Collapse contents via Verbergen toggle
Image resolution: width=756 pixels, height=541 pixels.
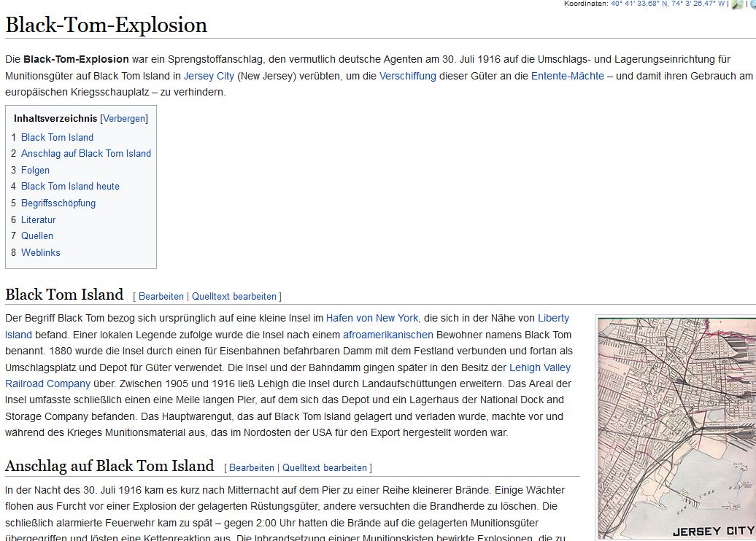click(123, 118)
